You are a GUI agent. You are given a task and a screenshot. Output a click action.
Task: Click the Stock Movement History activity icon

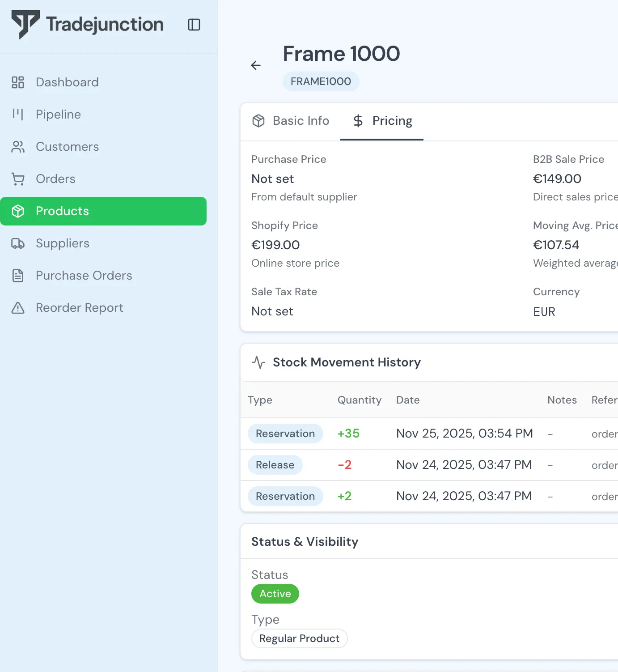[x=258, y=362]
